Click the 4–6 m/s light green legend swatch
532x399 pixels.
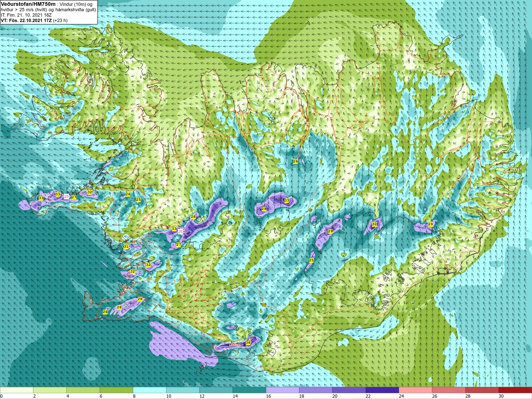tap(83, 390)
